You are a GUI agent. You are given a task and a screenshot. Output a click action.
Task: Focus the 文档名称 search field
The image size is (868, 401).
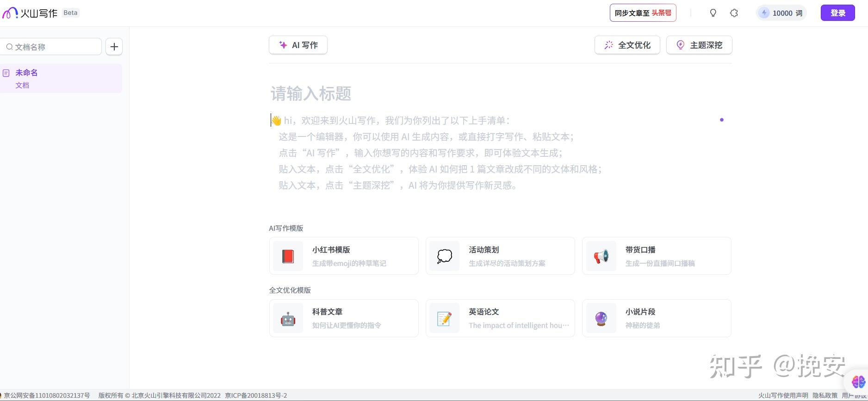51,47
